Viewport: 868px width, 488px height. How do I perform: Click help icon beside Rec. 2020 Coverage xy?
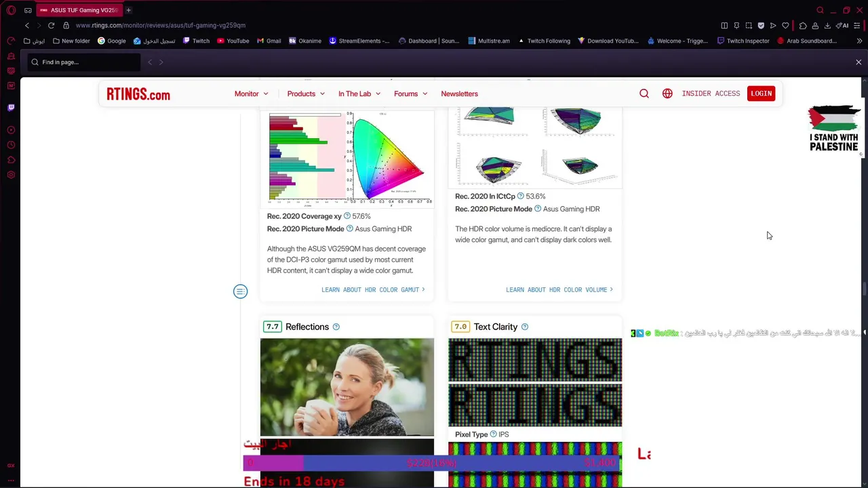347,216
